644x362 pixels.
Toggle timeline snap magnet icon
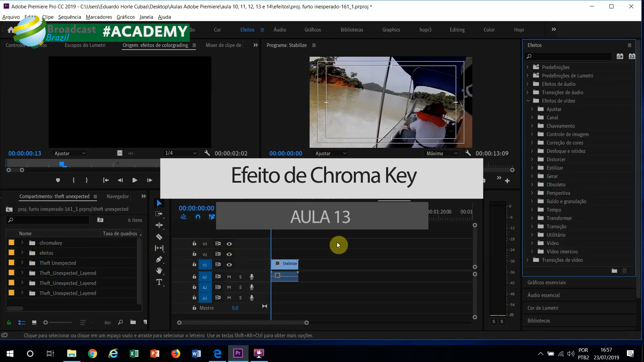pos(198,217)
